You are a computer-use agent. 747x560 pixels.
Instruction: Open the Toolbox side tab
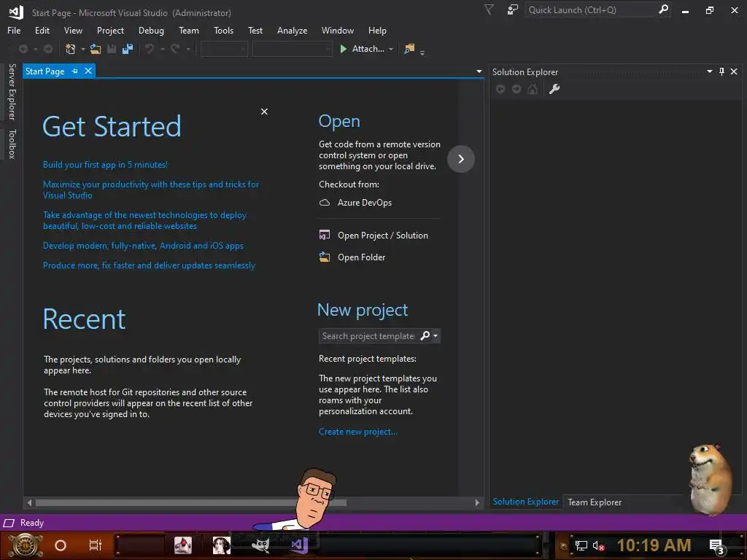point(12,144)
